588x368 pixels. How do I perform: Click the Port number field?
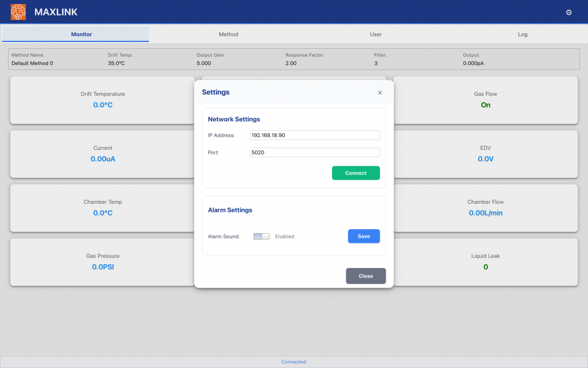[x=315, y=152]
